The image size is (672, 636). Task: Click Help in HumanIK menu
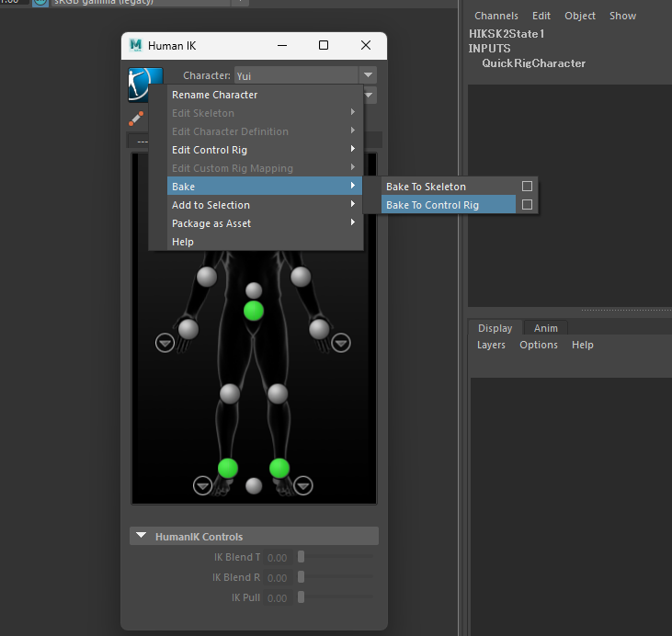click(265, 242)
